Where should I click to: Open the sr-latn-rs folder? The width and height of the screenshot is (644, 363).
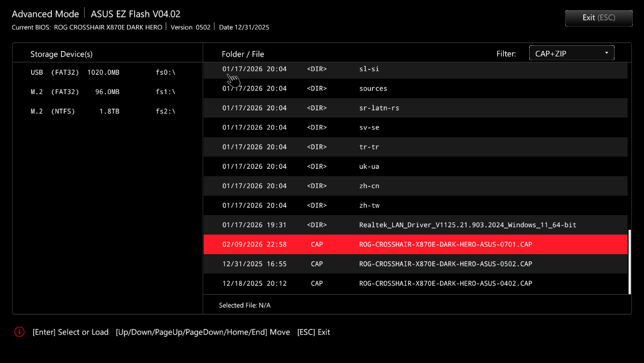pos(379,108)
